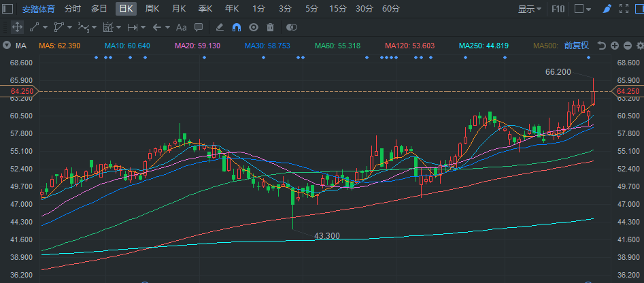Click 前复权 adjustment mode link
This screenshot has height=283, width=644.
coord(577,46)
